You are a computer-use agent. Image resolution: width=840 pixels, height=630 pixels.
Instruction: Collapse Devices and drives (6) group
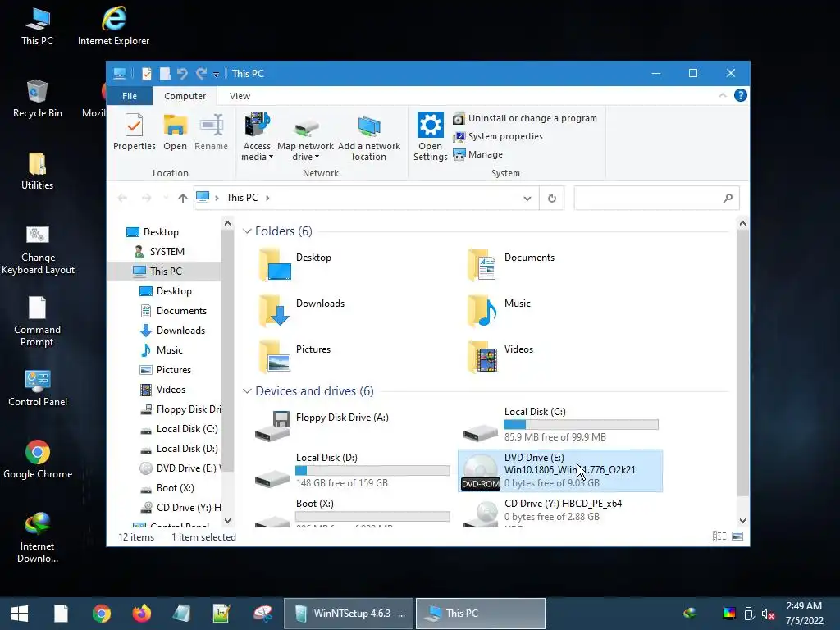247,391
